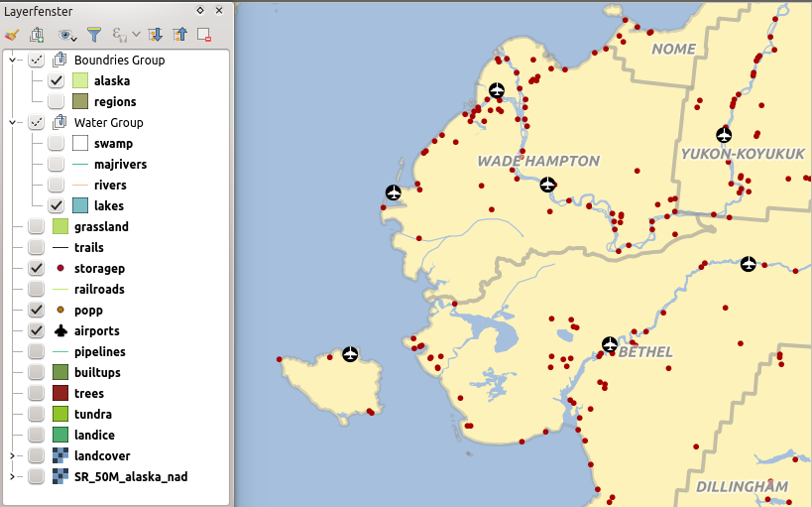Open the layer styling panel brush icon
The height and width of the screenshot is (507, 812).
click(x=12, y=35)
